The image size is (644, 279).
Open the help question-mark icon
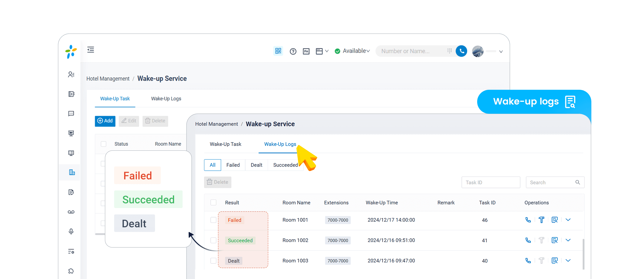pyautogui.click(x=293, y=51)
